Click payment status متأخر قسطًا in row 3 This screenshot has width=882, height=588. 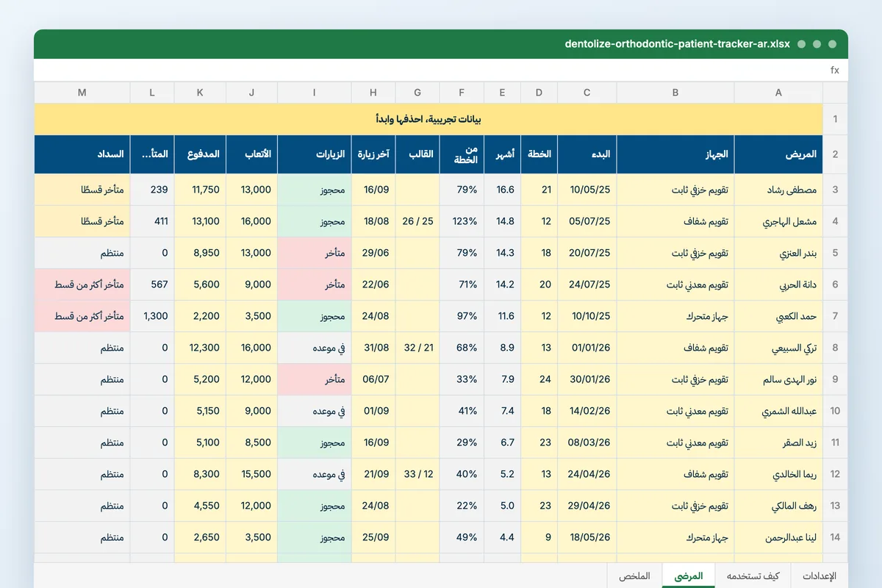(82, 190)
